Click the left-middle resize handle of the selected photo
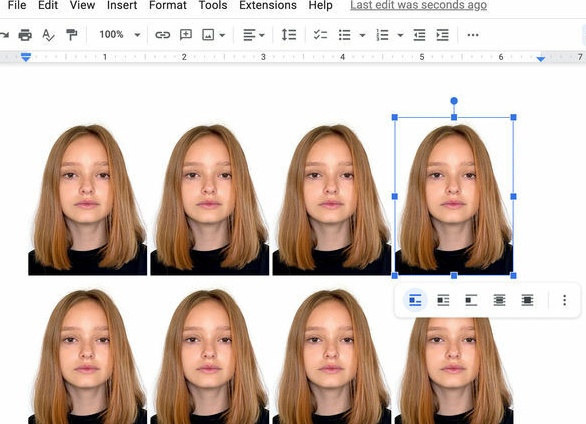Screen dimensions: 586x424 click(x=395, y=196)
